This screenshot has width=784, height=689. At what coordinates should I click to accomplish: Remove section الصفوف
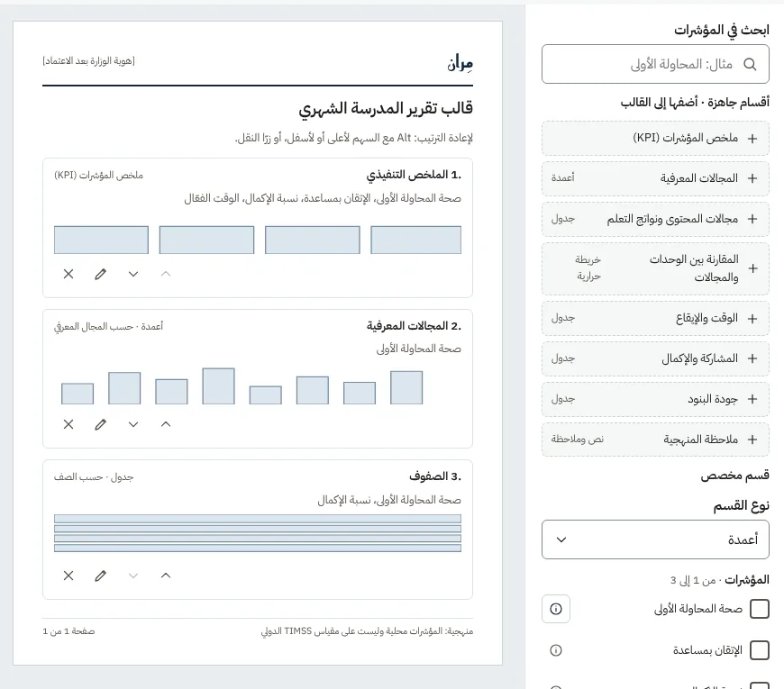tap(68, 576)
